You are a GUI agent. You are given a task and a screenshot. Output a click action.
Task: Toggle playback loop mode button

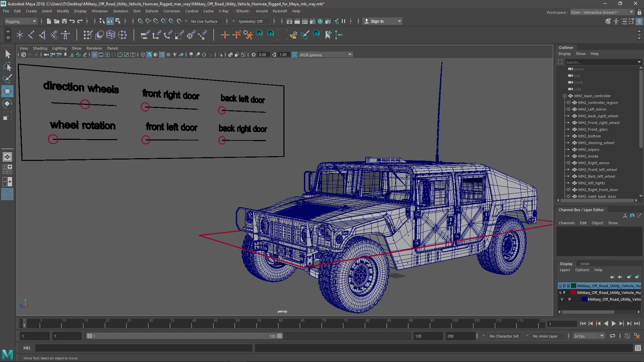click(x=612, y=336)
